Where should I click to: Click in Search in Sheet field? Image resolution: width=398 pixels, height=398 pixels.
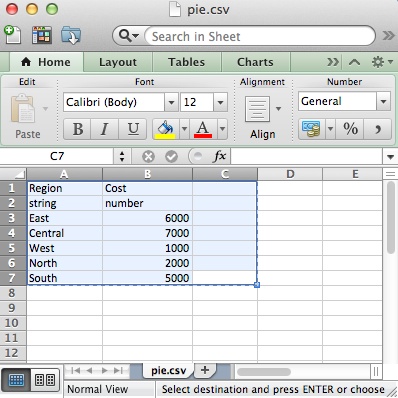[260, 36]
